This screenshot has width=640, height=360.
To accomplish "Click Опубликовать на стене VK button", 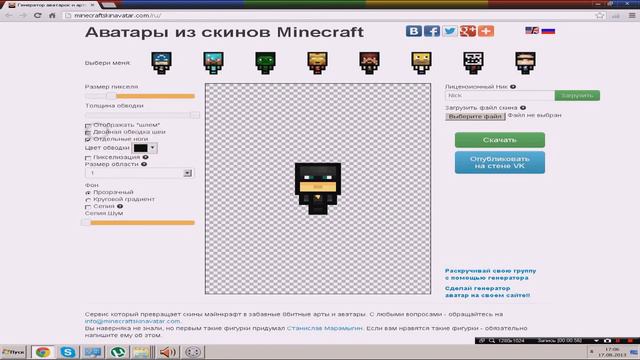I will pyautogui.click(x=500, y=162).
